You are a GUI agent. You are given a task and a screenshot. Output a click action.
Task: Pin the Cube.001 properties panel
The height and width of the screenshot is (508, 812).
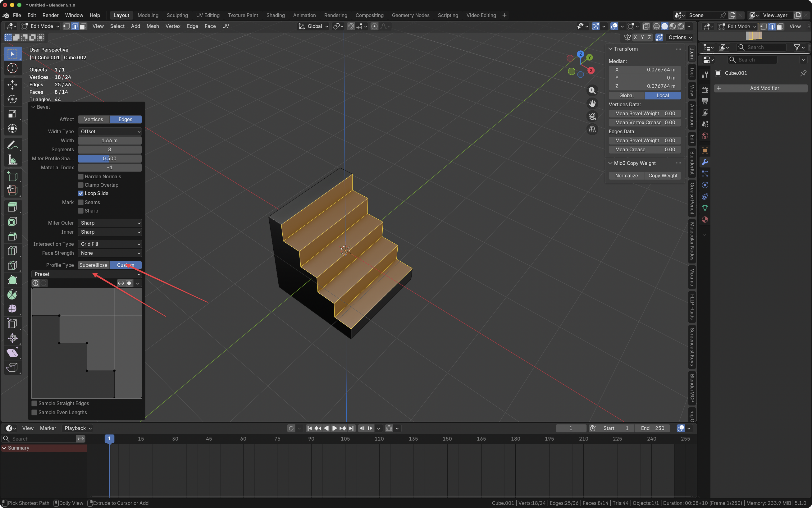[803, 73]
